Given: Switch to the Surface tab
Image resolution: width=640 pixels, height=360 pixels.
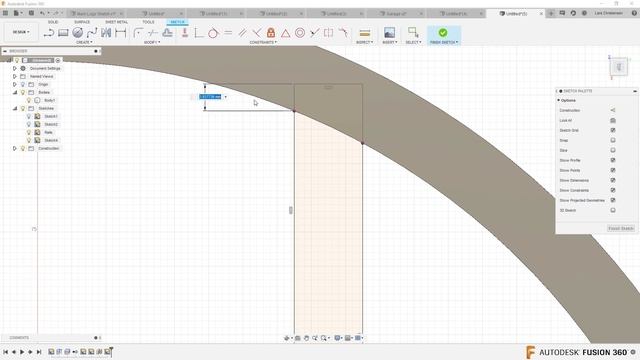Looking at the screenshot, I should pos(82,22).
